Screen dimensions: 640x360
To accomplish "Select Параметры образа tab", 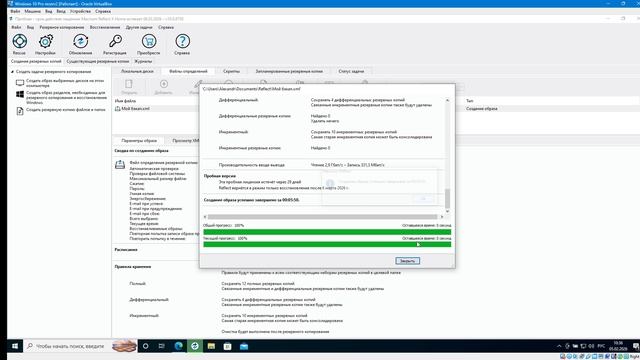I will pos(139,140).
